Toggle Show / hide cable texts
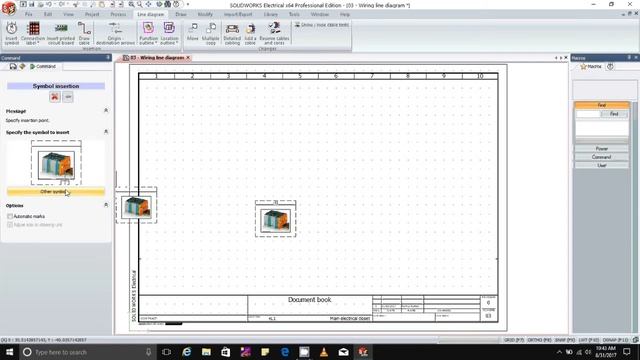Image resolution: width=640 pixels, height=360 pixels. pos(322,25)
